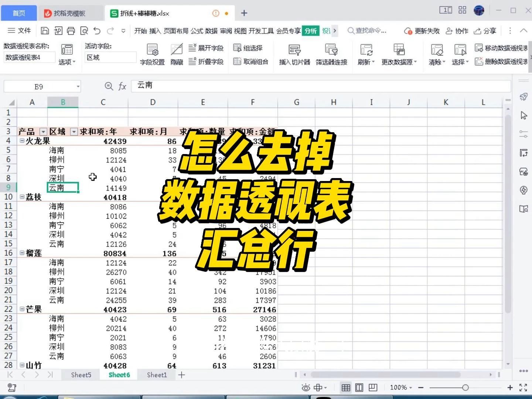Edit the 活动字段 active field box
Viewport: 532px width, 399px height.
click(110, 57)
